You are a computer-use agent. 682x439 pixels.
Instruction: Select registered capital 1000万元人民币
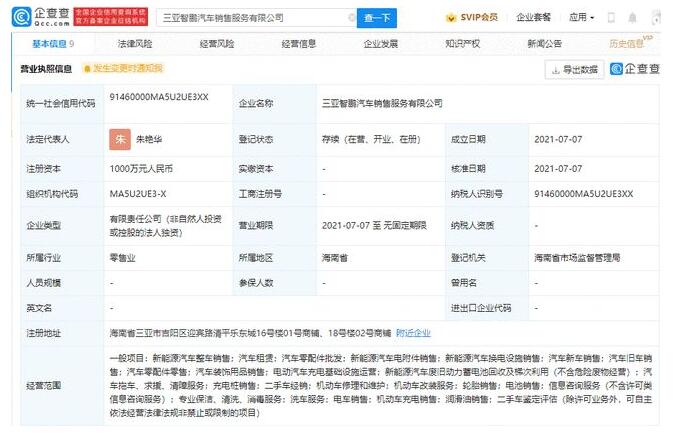point(141,168)
